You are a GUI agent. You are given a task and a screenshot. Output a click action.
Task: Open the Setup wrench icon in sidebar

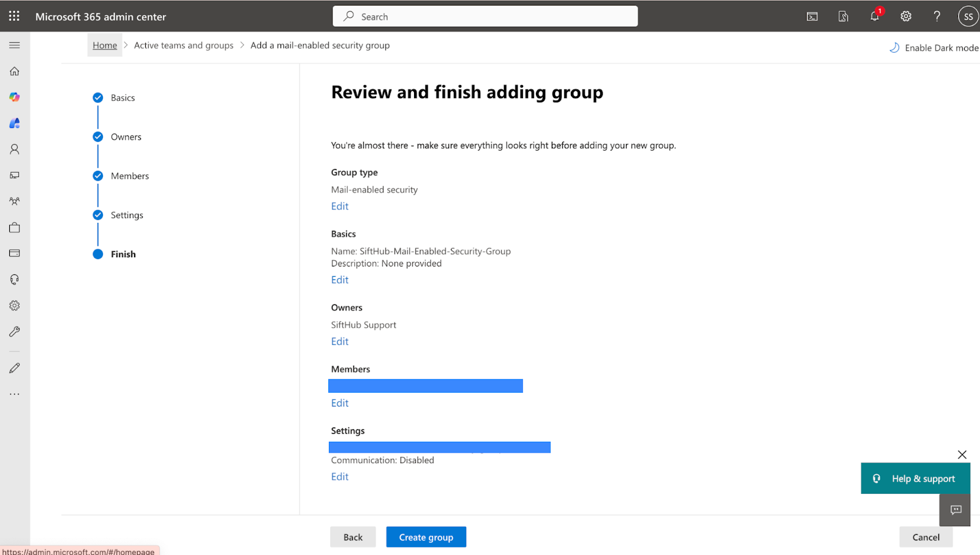[15, 331]
